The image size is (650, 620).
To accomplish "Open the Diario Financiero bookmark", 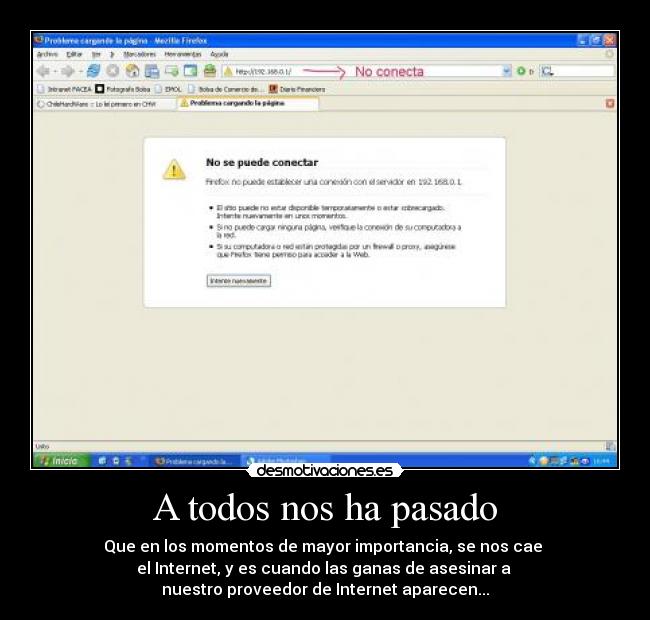I will click(297, 89).
